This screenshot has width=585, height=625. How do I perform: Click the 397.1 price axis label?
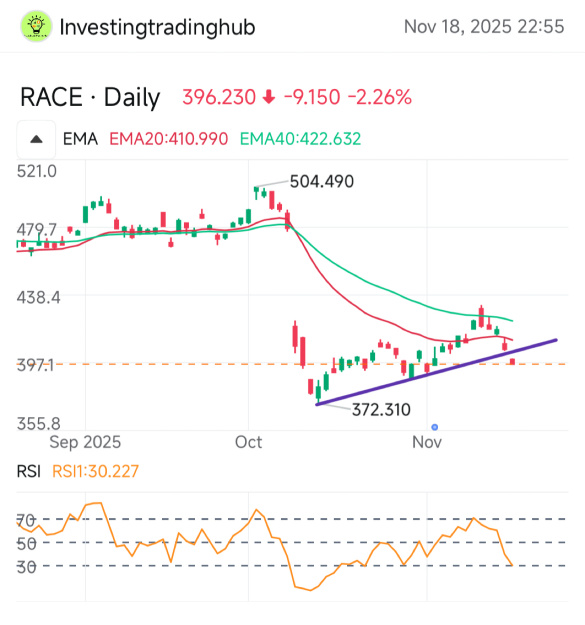click(35, 365)
